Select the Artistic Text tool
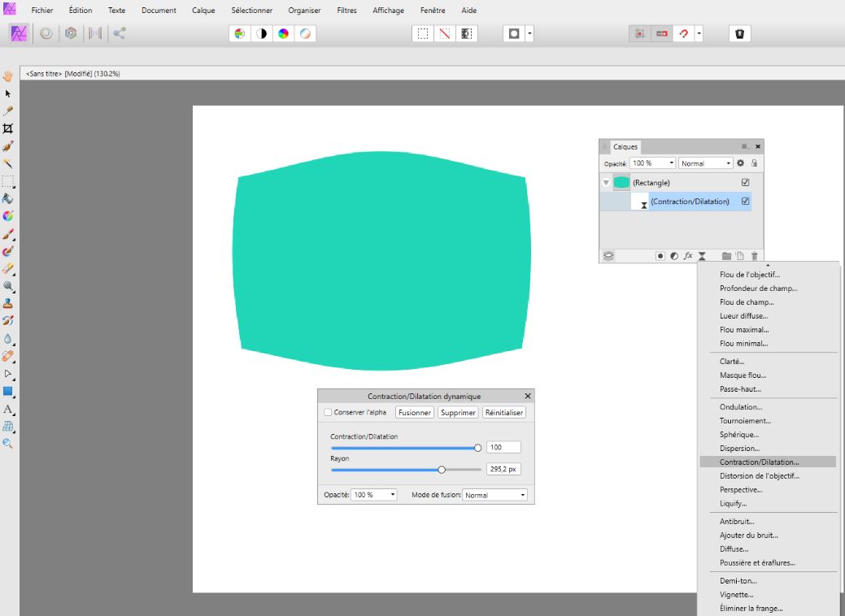The width and height of the screenshot is (845, 616). tap(7, 410)
